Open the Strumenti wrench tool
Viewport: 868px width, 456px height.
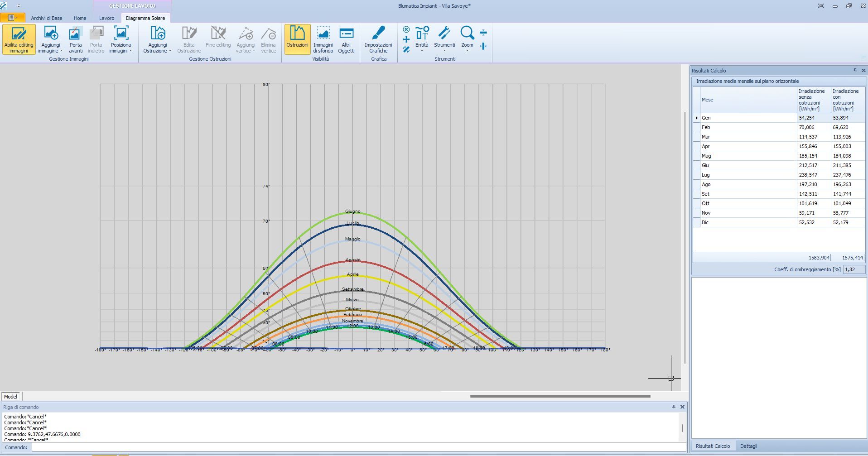(x=444, y=34)
